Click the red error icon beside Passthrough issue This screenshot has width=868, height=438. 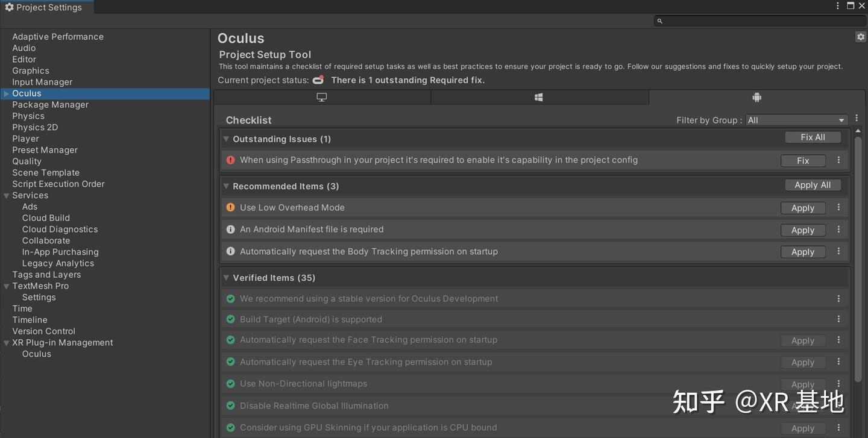point(230,160)
